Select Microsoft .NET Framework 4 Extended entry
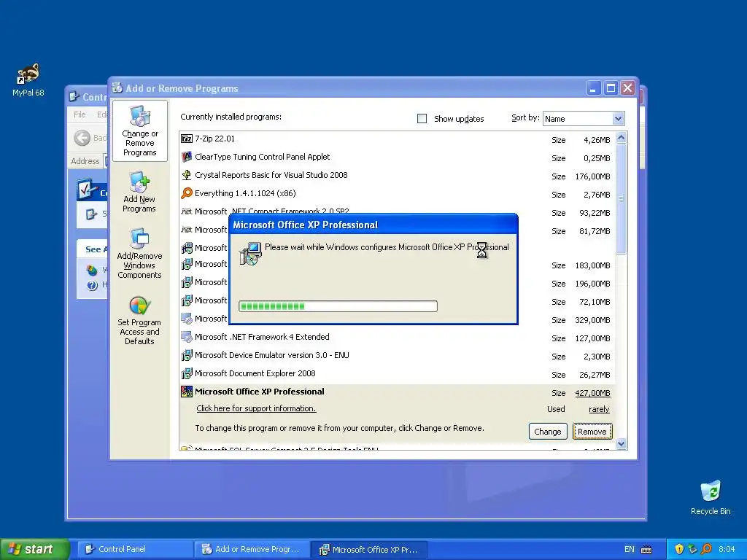Image resolution: width=747 pixels, height=560 pixels. (398, 337)
